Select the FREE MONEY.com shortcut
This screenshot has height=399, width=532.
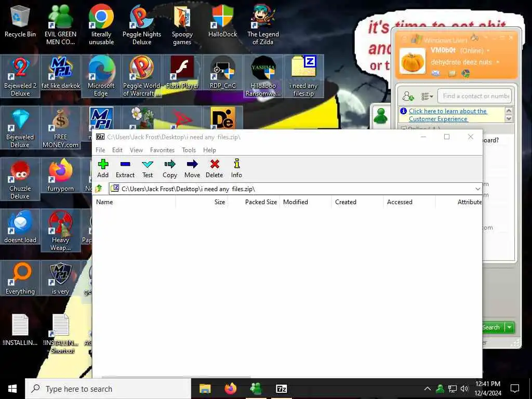(60, 128)
